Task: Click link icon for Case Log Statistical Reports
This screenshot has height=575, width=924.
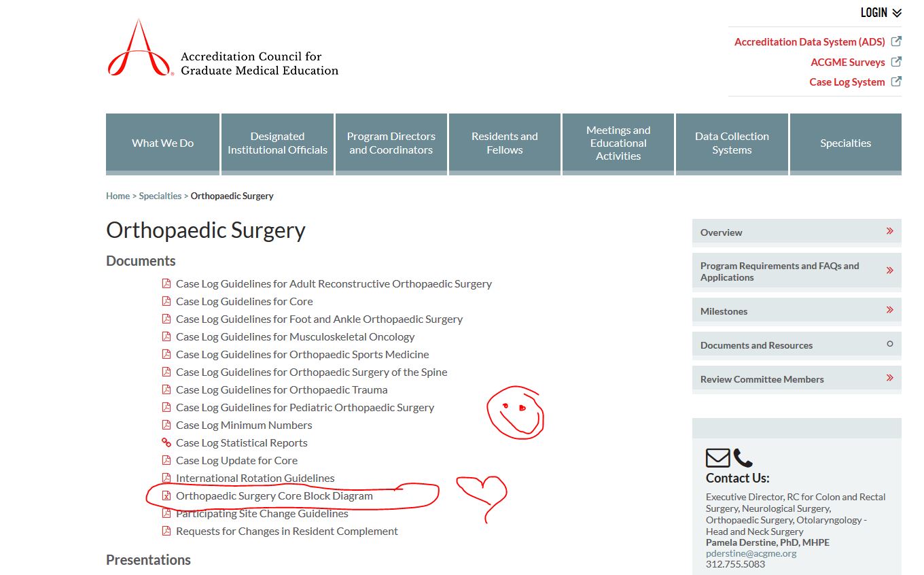Action: pos(166,442)
